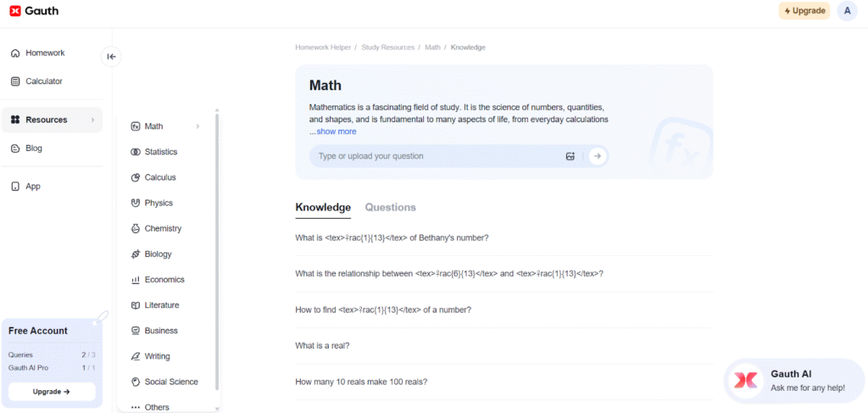Go to Study Resources breadcrumb link
This screenshot has width=868, height=413.
pyautogui.click(x=387, y=47)
